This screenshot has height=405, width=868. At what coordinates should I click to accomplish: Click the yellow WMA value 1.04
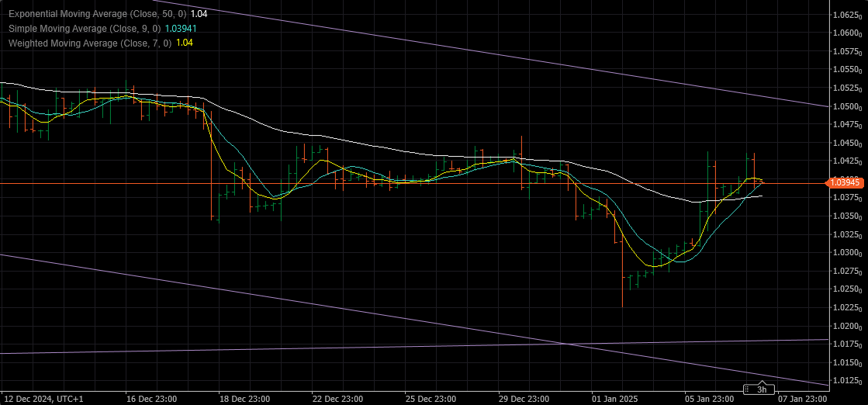(185, 43)
